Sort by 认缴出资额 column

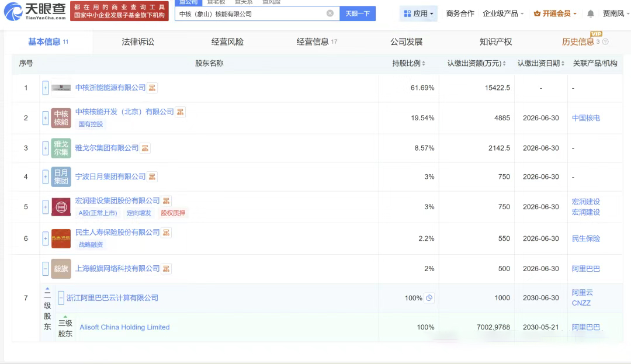pos(477,63)
